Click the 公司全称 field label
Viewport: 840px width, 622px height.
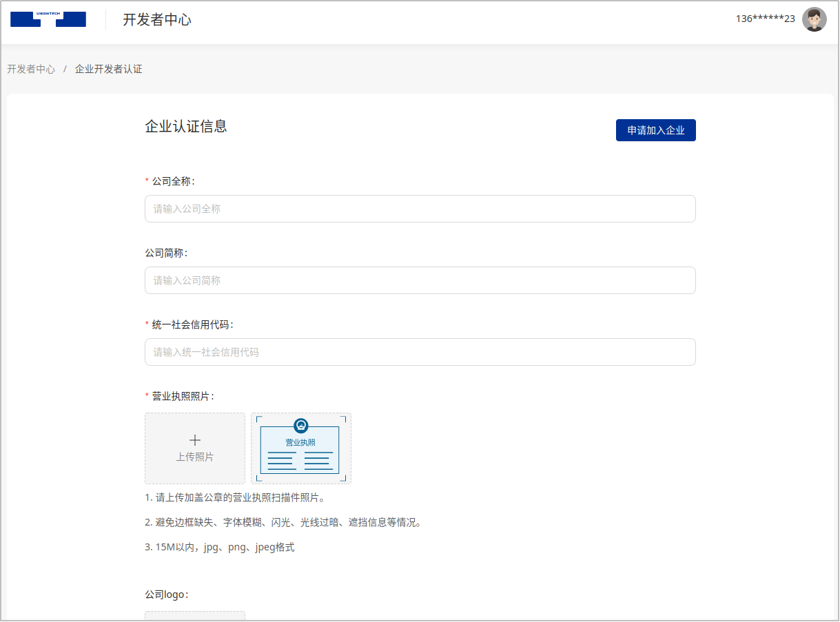click(173, 181)
